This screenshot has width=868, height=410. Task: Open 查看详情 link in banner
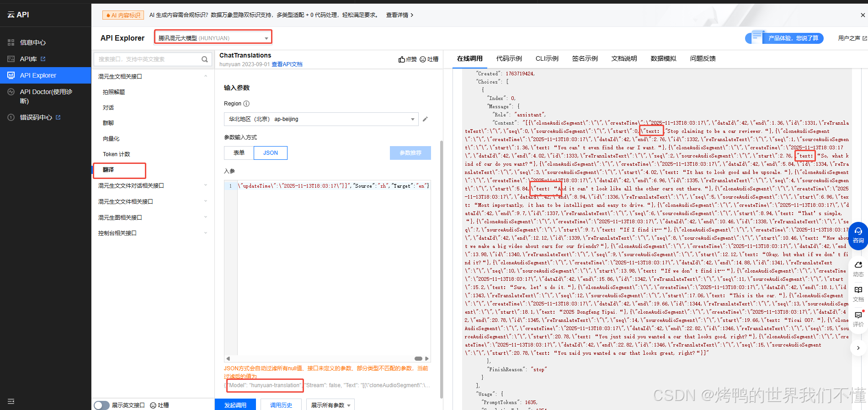click(399, 15)
